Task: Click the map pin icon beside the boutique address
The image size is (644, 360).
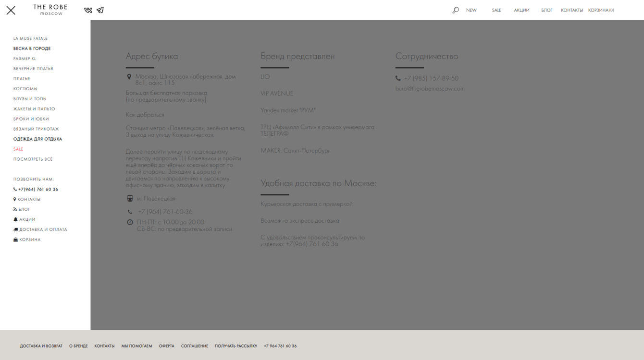Action: point(129,77)
